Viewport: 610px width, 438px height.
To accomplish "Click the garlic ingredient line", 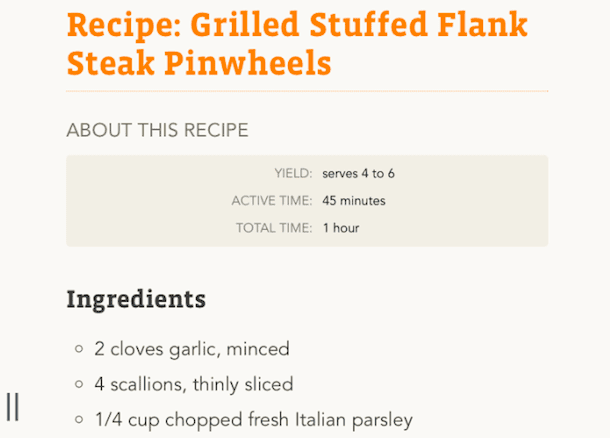I will 192,349.
